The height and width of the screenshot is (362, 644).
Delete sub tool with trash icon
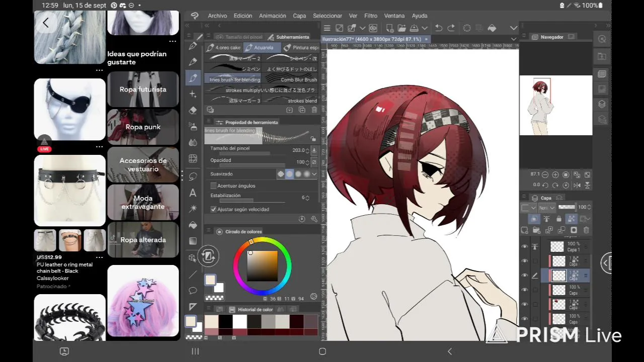[x=314, y=110]
